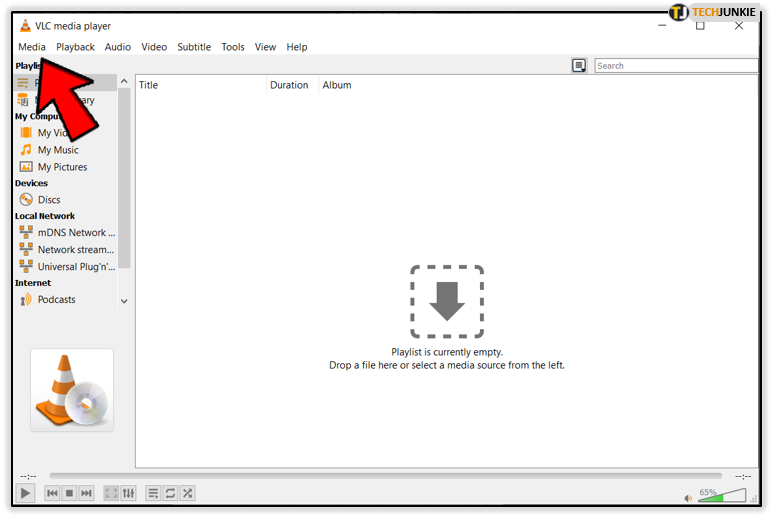Click the Internet section header
Viewport: 773px width, 518px height.
pos(33,283)
